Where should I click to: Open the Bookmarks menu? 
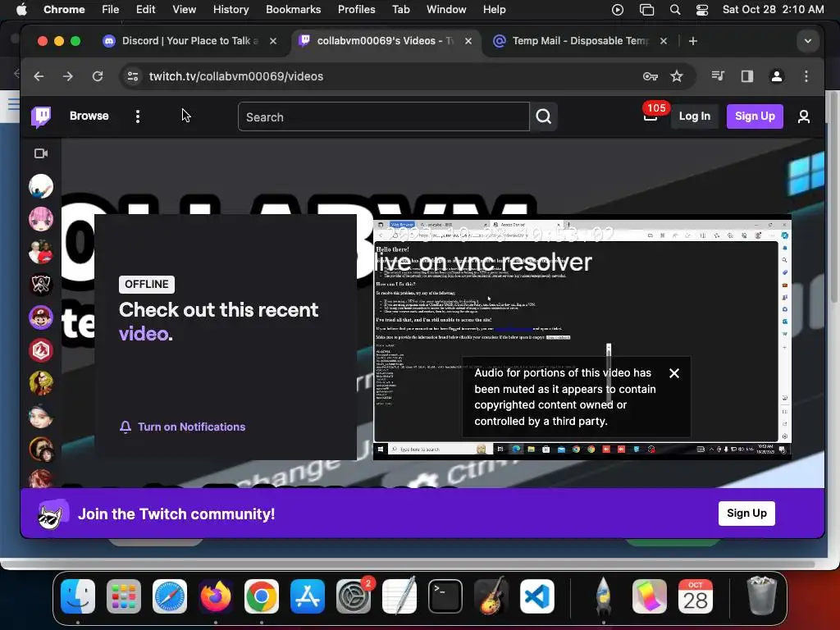[293, 9]
